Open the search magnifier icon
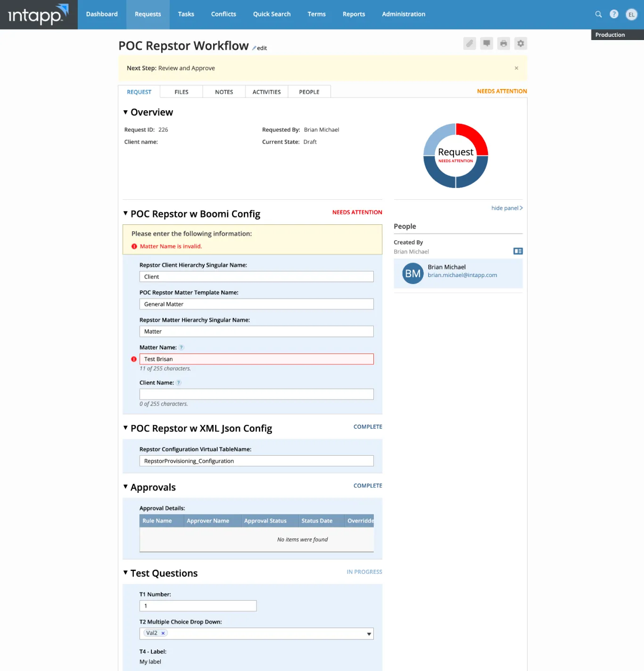 (598, 14)
